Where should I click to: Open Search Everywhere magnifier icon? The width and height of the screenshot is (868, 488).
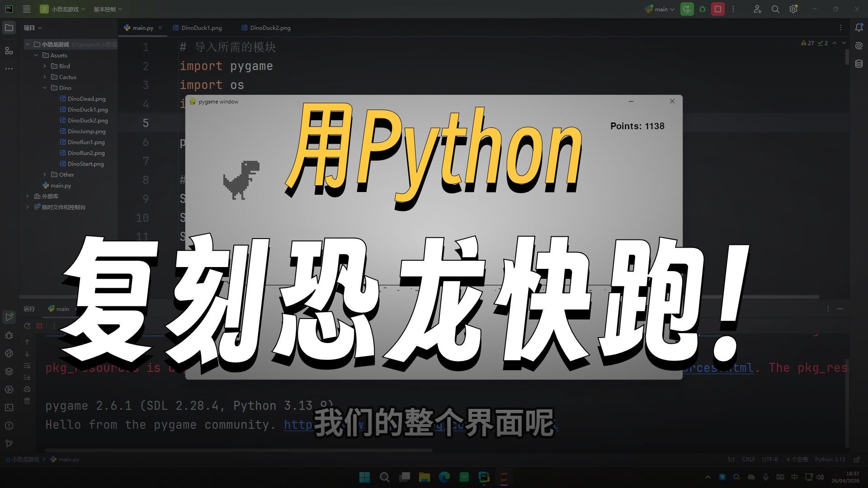click(775, 9)
